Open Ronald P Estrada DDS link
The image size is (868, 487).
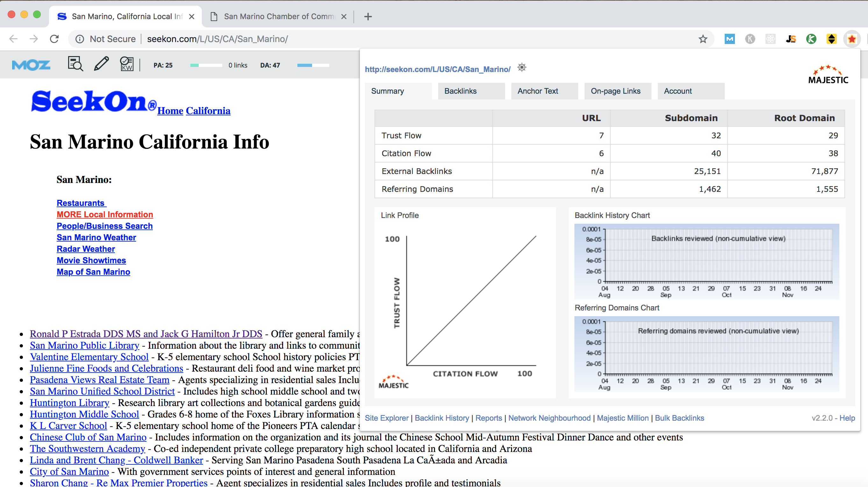[x=146, y=334]
